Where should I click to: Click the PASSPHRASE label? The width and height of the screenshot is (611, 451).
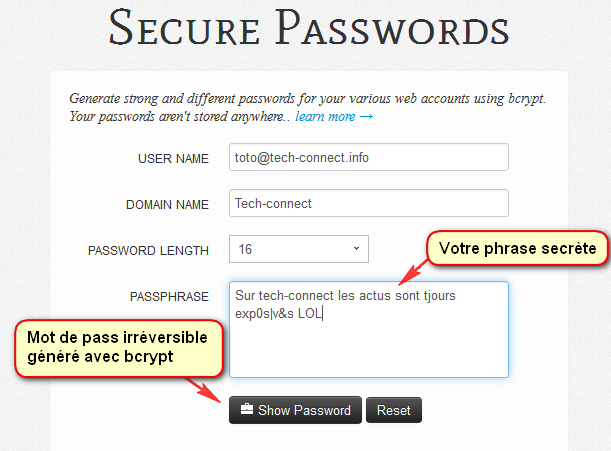(x=169, y=297)
